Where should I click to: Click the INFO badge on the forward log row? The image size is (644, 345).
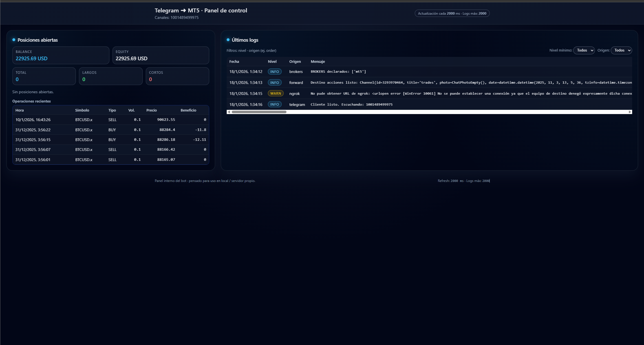click(274, 83)
